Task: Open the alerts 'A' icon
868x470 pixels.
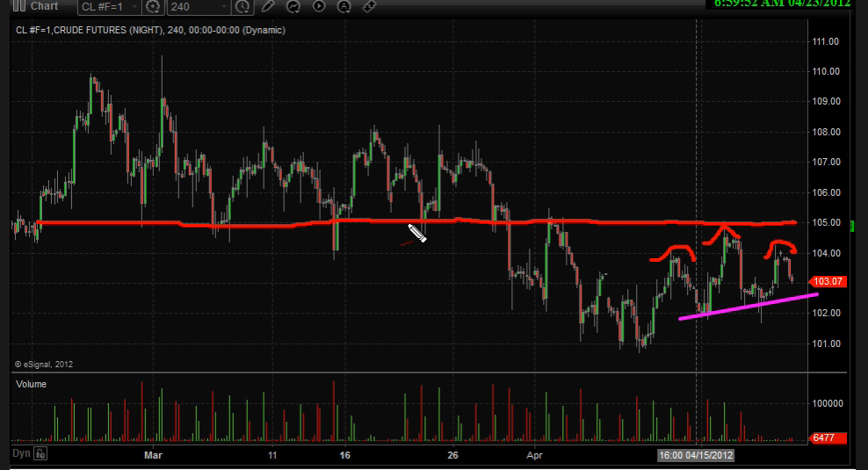Action: [344, 7]
